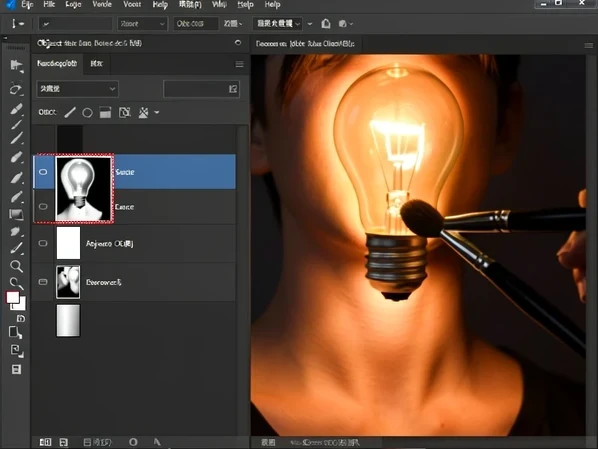
Task: Click the second square icon in bottom bar
Action: pyautogui.click(x=64, y=442)
